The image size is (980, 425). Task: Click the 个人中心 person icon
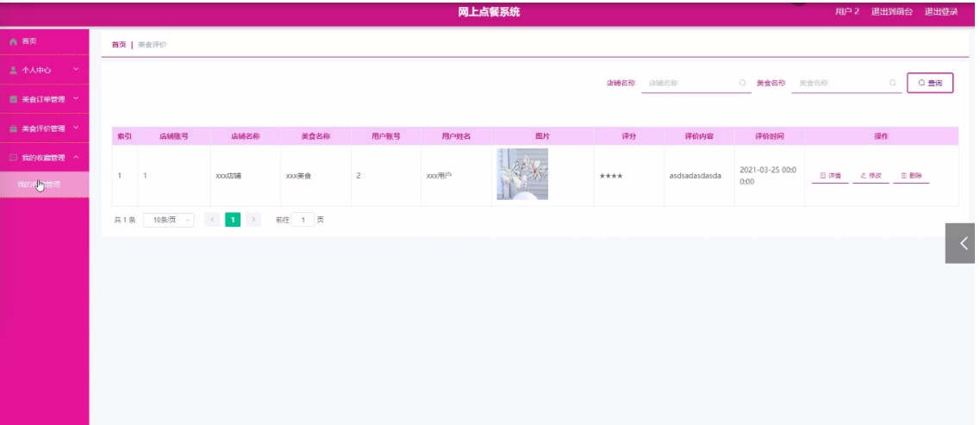pyautogui.click(x=13, y=70)
